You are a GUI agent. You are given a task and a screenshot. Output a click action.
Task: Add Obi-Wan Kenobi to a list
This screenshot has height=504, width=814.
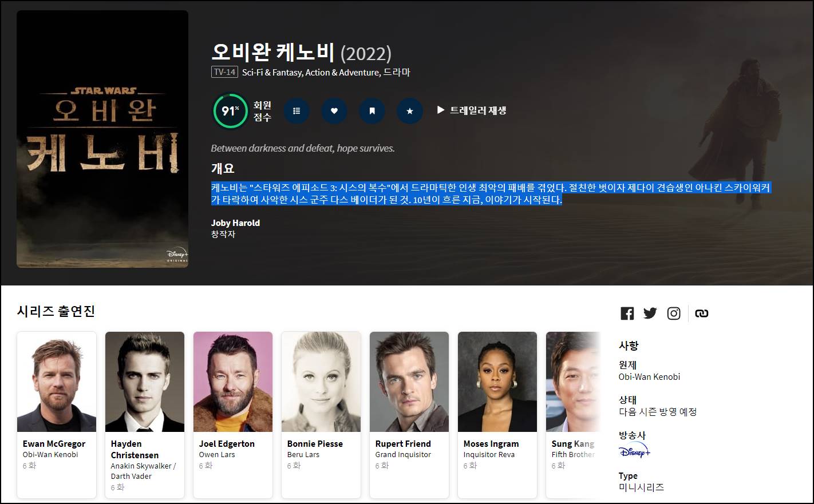coord(297,111)
